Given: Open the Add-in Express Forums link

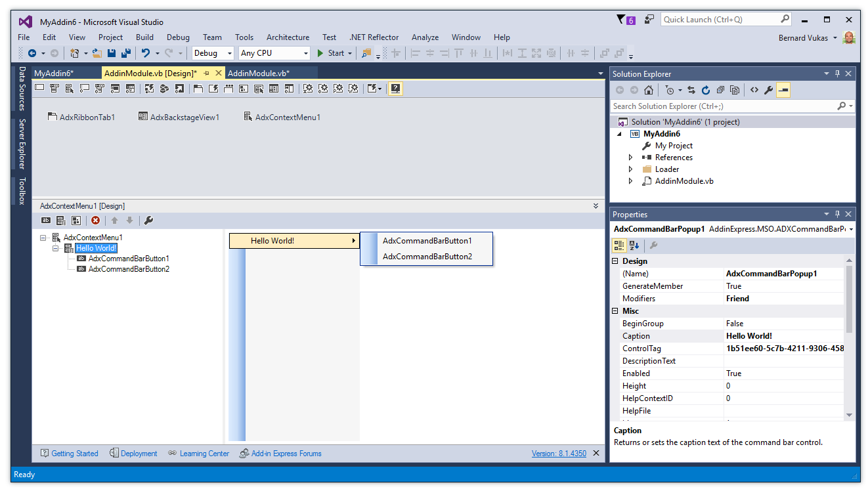Looking at the screenshot, I should 280,454.
